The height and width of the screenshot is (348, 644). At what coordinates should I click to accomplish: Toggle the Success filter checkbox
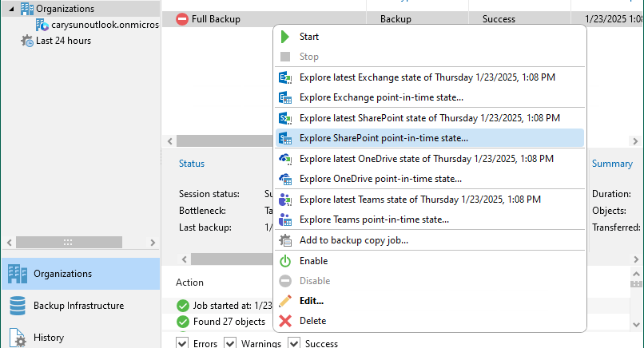[292, 343]
